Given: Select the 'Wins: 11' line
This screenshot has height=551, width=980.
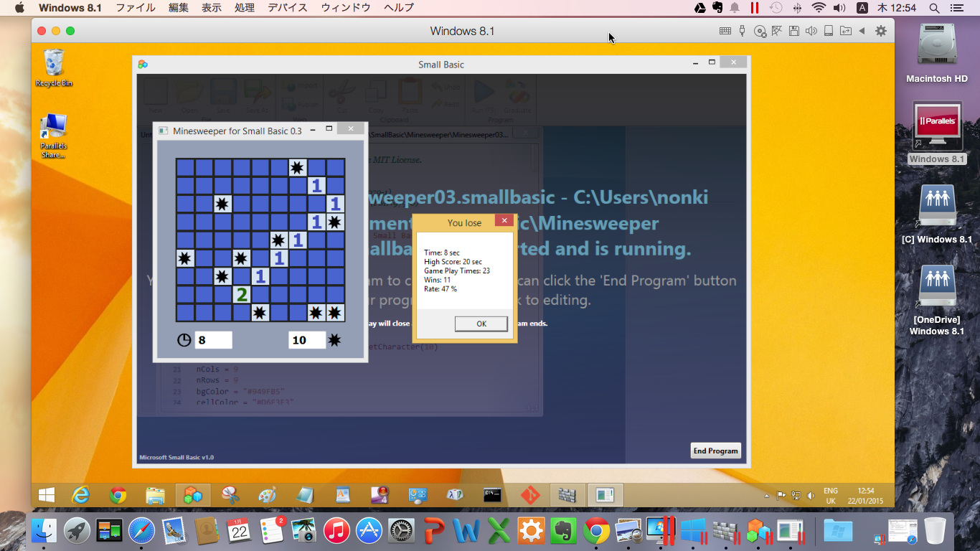Looking at the screenshot, I should pos(438,280).
